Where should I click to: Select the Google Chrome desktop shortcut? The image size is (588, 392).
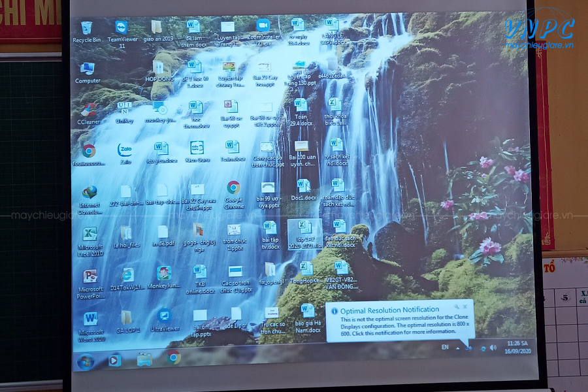(x=234, y=195)
